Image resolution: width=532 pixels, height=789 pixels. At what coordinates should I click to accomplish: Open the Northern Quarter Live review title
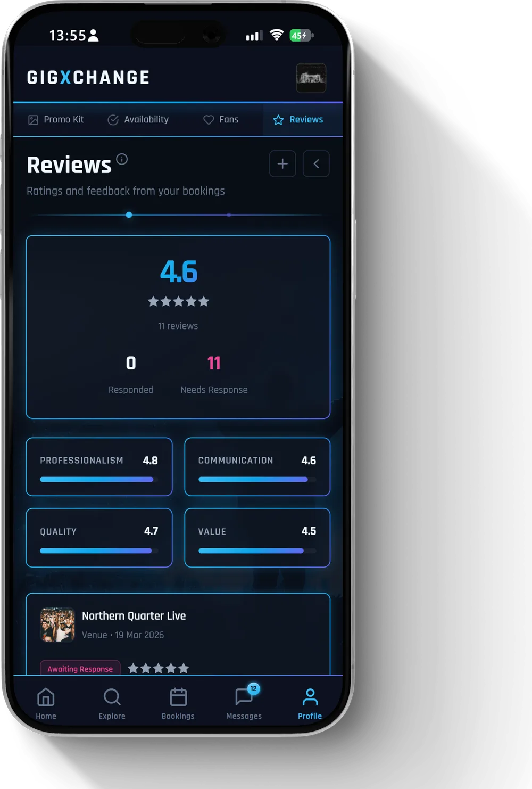(134, 616)
